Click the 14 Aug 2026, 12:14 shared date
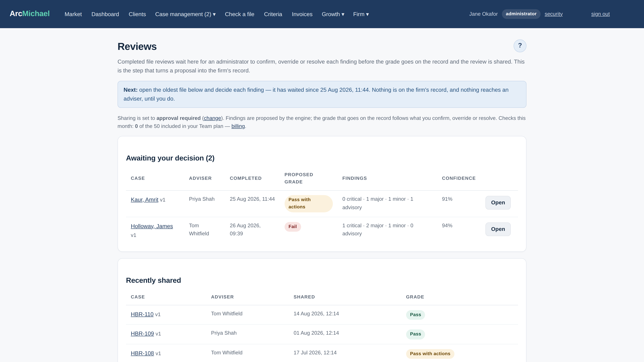 coord(316,314)
